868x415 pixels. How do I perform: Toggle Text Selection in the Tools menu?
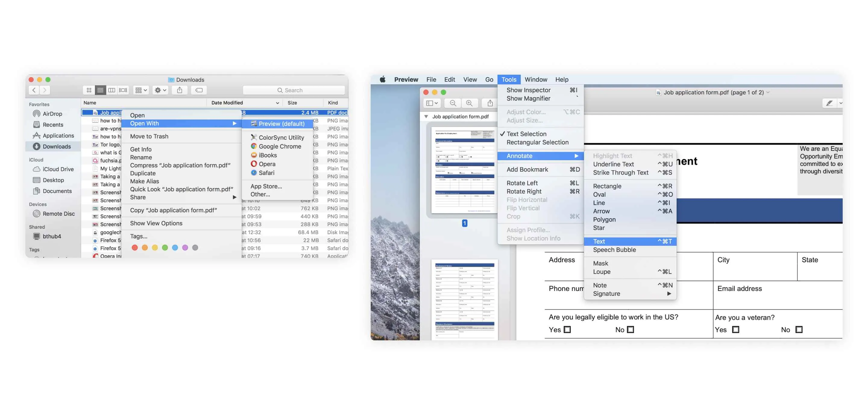point(527,134)
